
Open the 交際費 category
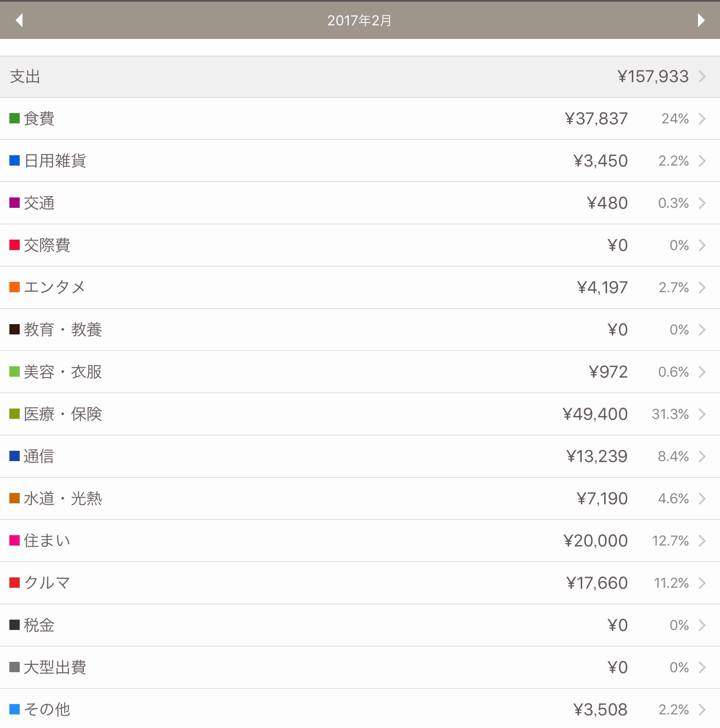(360, 245)
